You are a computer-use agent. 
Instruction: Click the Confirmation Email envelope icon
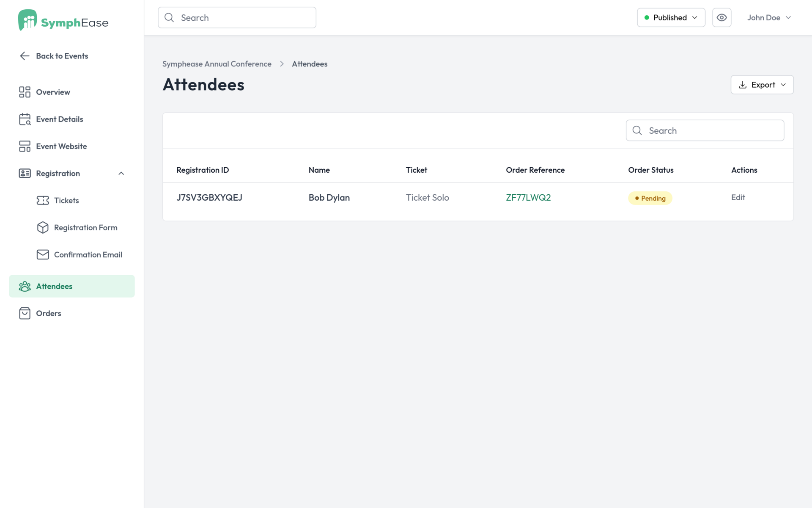[x=43, y=254]
